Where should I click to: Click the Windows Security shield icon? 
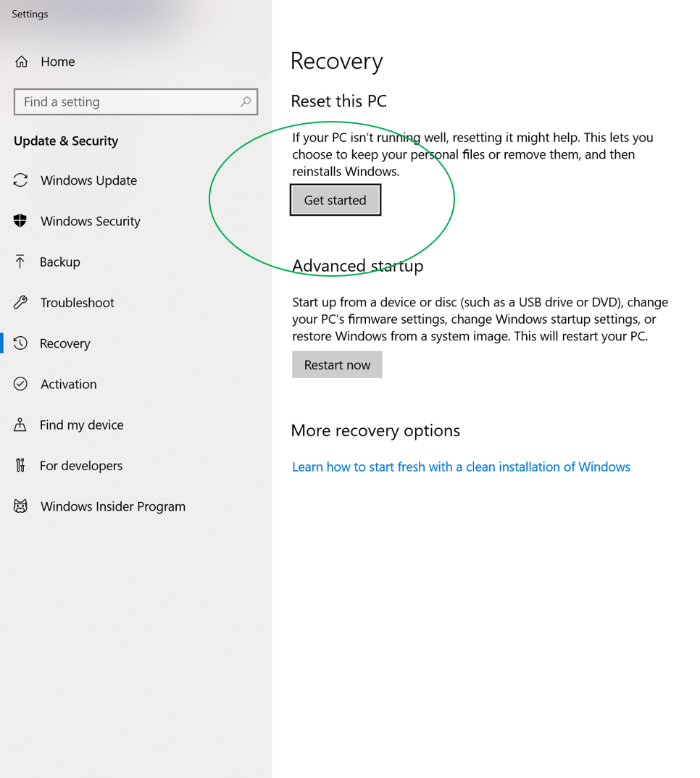tap(21, 221)
